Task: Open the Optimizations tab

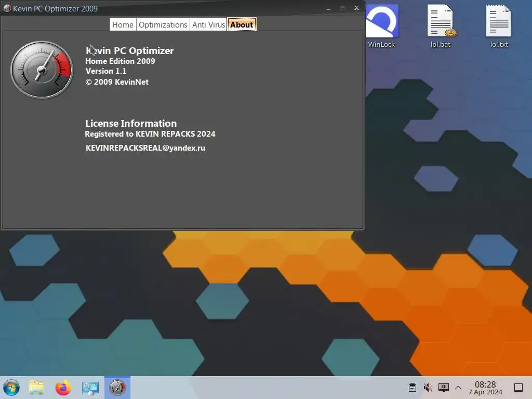Action: tap(163, 25)
